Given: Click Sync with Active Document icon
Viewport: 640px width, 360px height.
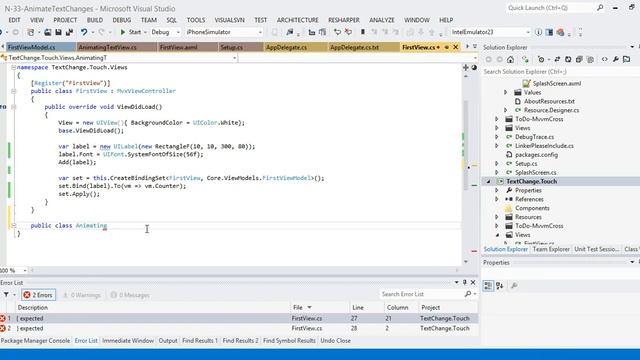Looking at the screenshot, I should click(557, 60).
